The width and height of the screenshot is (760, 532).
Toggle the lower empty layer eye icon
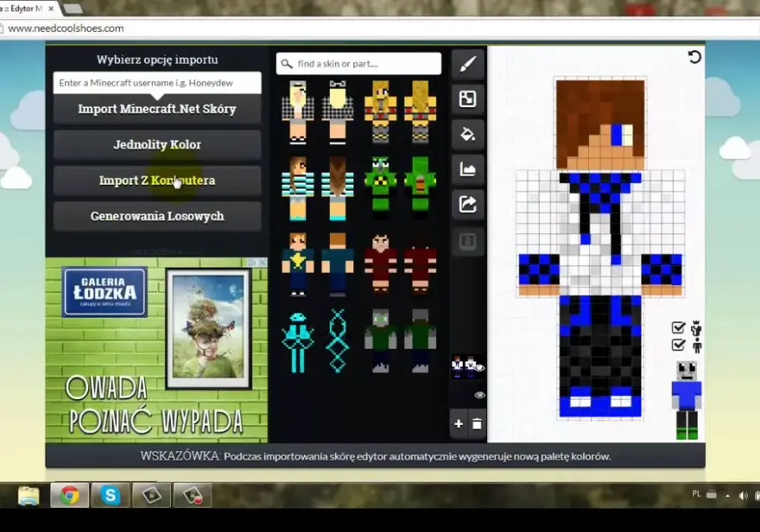(x=480, y=395)
